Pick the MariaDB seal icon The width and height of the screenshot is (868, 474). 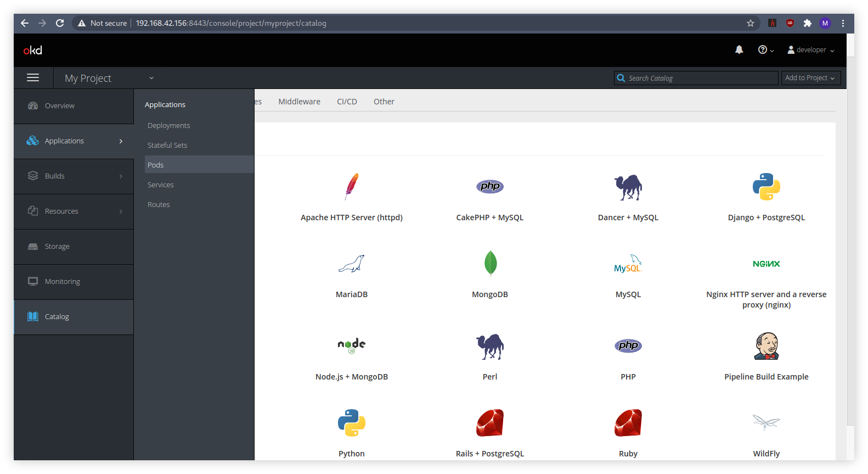(352, 264)
